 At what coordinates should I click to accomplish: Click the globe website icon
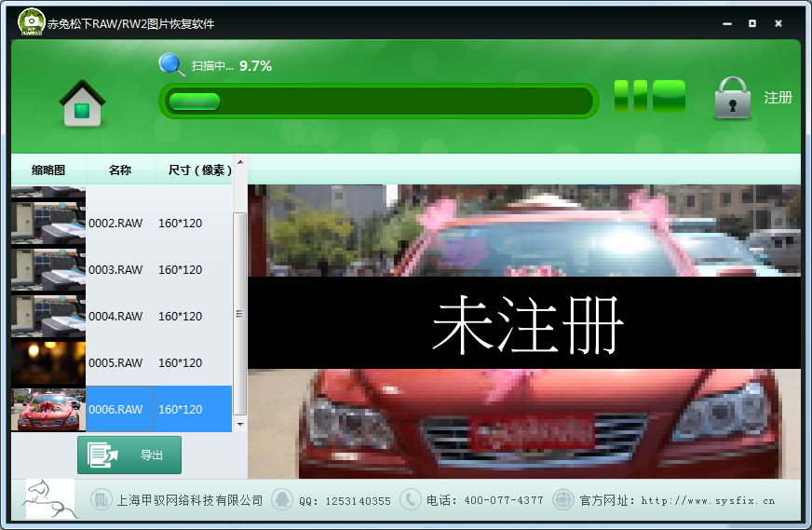pyautogui.click(x=563, y=499)
